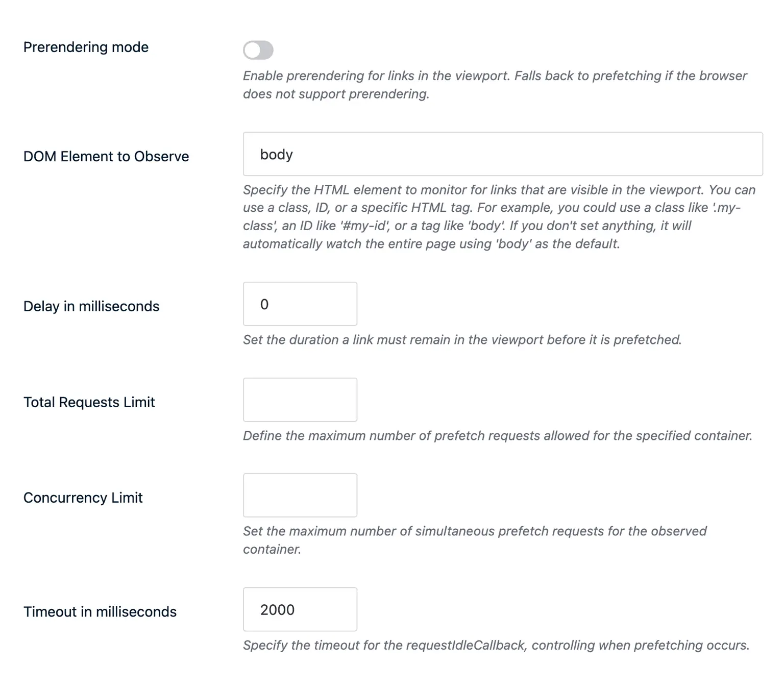Select the Delay in milliseconds input showing 0
The image size is (784, 692).
point(300,304)
